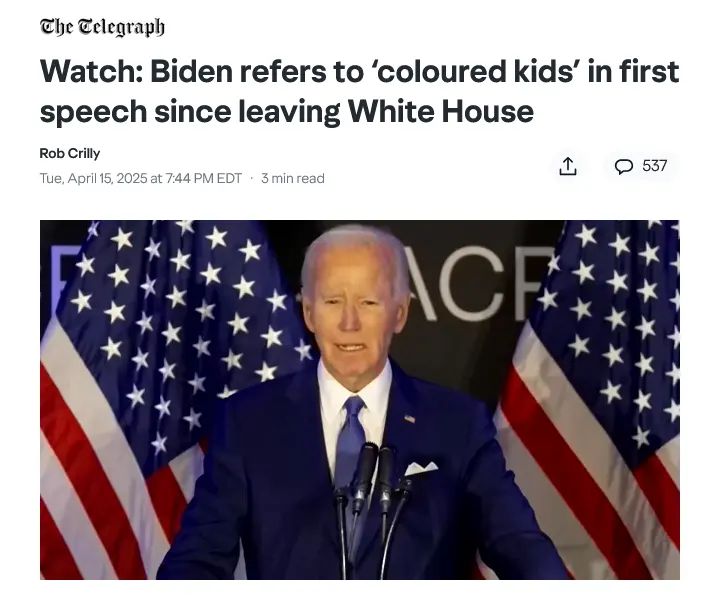This screenshot has height=605, width=713.
Task: Click the flag lapel pin on the suit
Action: [x=410, y=418]
